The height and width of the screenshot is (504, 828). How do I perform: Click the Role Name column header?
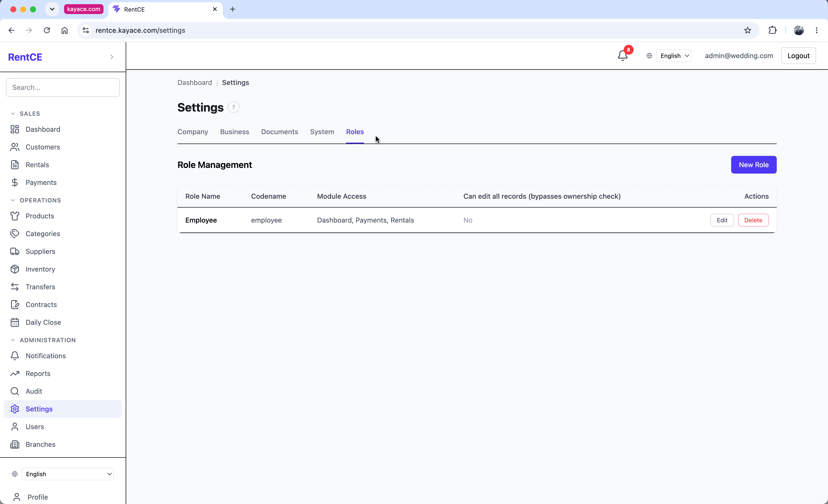(203, 196)
